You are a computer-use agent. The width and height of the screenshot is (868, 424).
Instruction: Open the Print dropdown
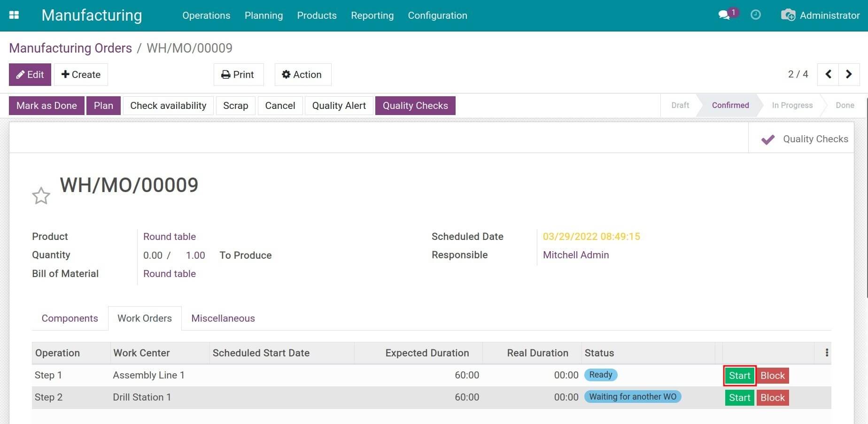coord(238,75)
